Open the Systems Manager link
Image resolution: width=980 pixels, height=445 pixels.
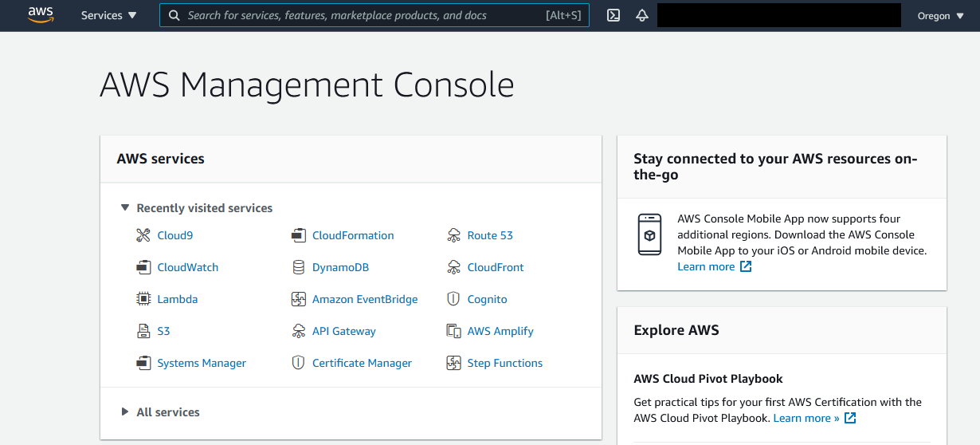pos(202,363)
